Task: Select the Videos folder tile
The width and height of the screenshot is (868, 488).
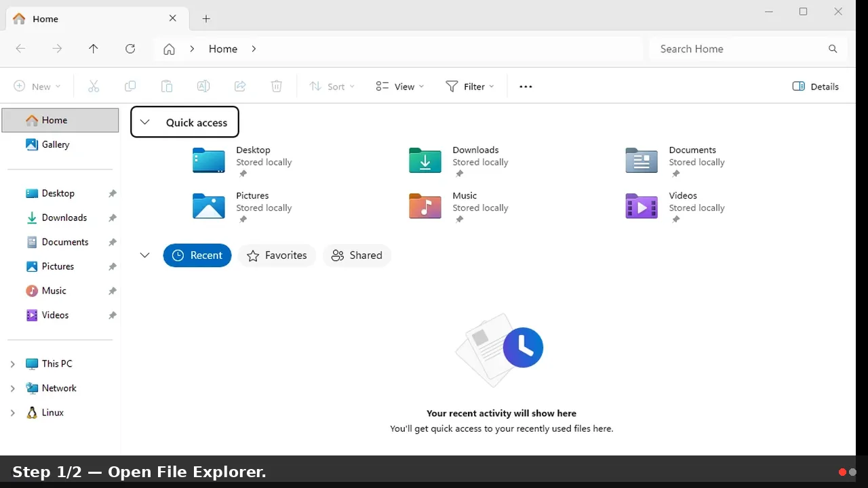Action: coord(675,207)
